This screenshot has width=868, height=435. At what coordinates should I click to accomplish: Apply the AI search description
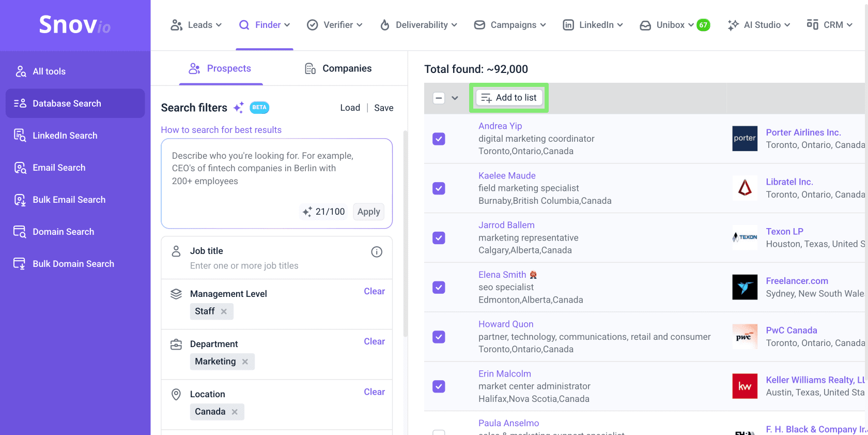[368, 212]
